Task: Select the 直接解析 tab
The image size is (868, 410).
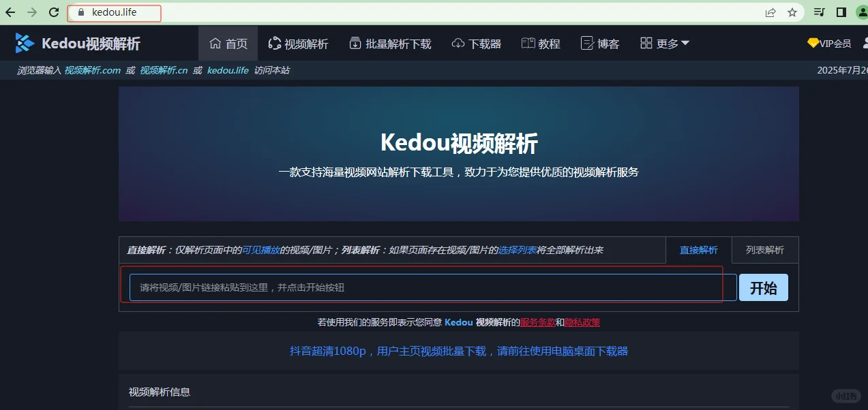Action: tap(698, 250)
